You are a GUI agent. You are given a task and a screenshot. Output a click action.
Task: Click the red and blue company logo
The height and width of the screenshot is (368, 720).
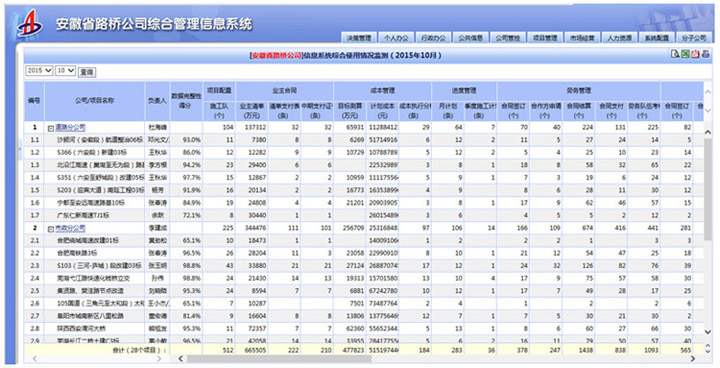point(30,23)
